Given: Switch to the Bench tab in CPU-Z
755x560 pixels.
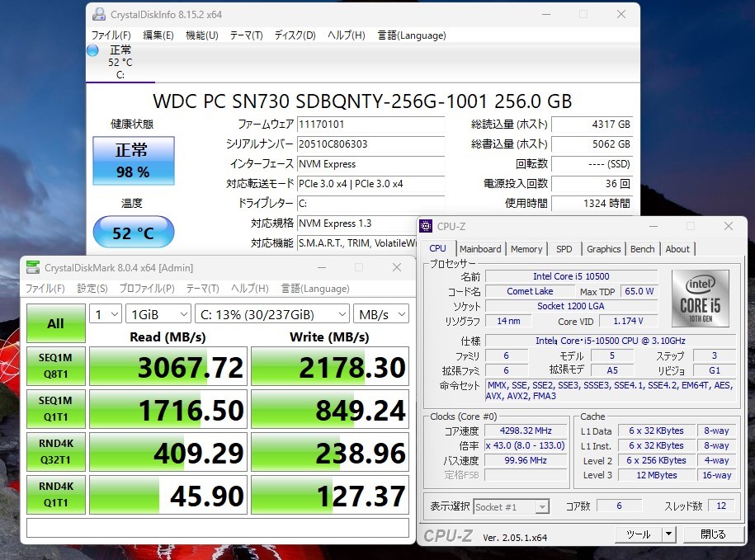Looking at the screenshot, I should pyautogui.click(x=642, y=248).
